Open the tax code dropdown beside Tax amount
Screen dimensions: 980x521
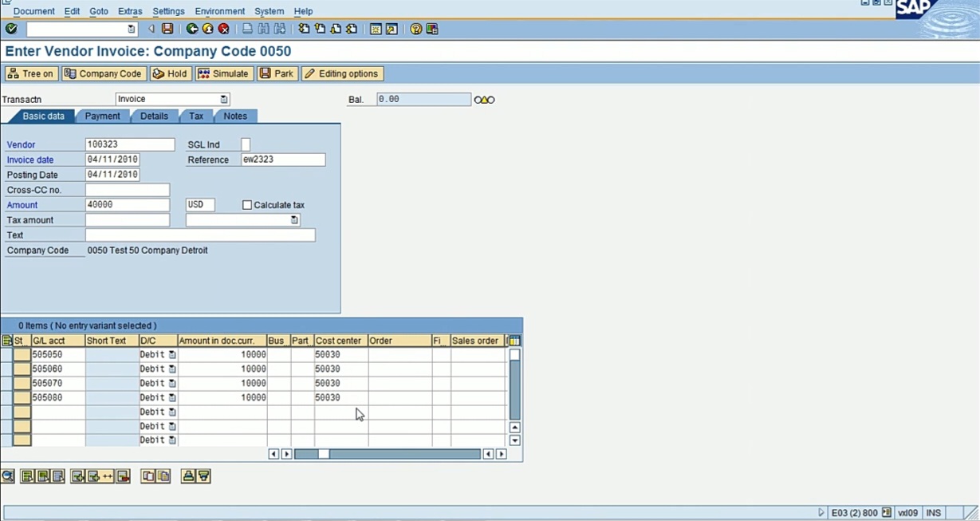(x=294, y=220)
